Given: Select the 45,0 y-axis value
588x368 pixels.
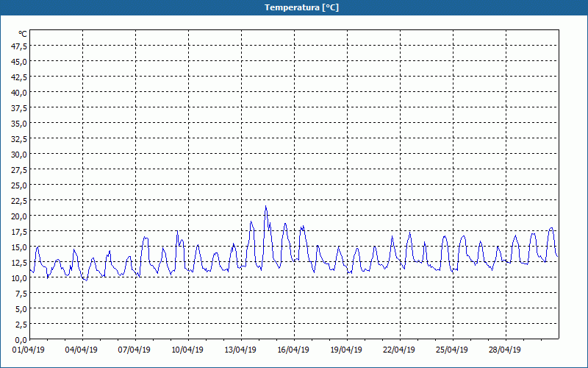Looking at the screenshot, I should pyautogui.click(x=20, y=62).
